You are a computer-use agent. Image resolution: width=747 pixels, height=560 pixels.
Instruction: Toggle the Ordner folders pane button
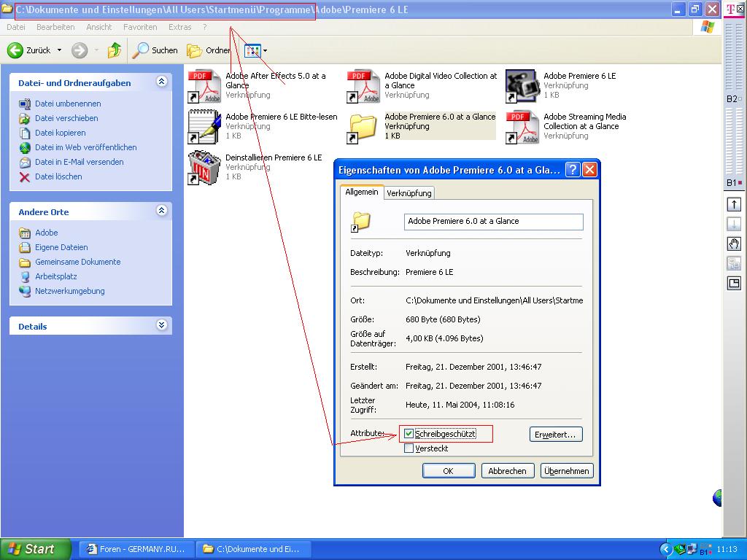point(209,50)
